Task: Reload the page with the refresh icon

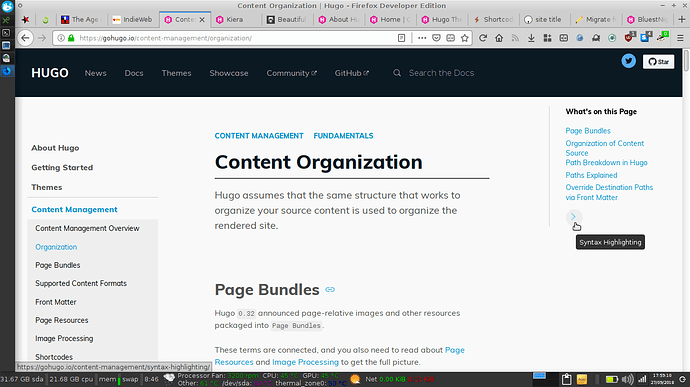Action: (x=483, y=38)
